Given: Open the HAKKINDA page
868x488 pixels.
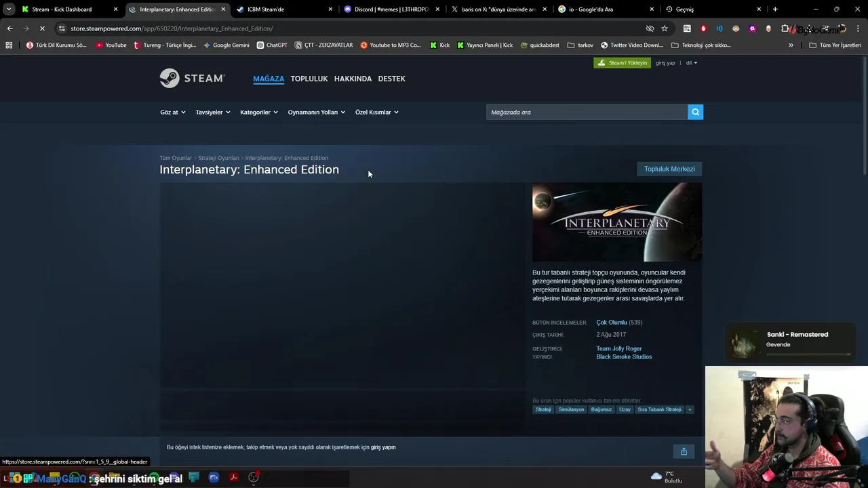Looking at the screenshot, I should coord(353,79).
